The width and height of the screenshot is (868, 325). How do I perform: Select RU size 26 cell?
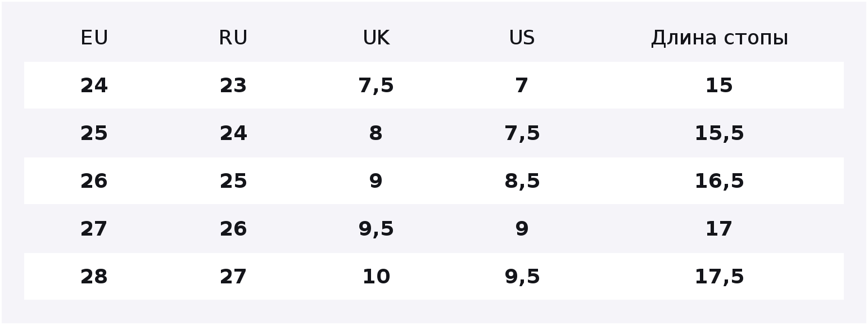[233, 229]
